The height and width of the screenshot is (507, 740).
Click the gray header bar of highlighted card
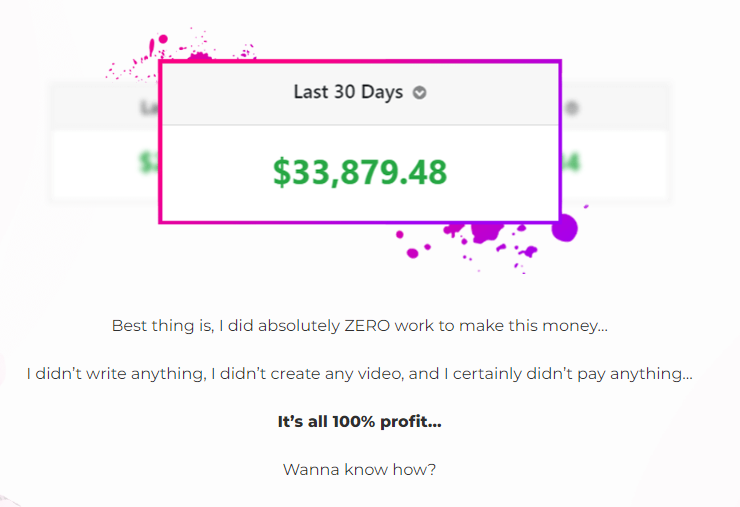(x=360, y=94)
